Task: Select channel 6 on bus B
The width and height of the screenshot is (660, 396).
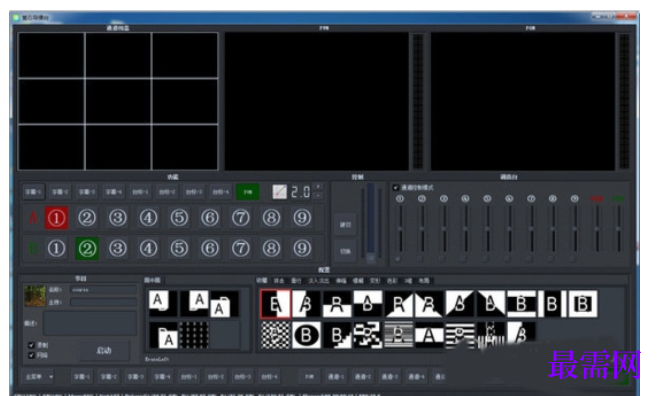Action: pos(210,248)
